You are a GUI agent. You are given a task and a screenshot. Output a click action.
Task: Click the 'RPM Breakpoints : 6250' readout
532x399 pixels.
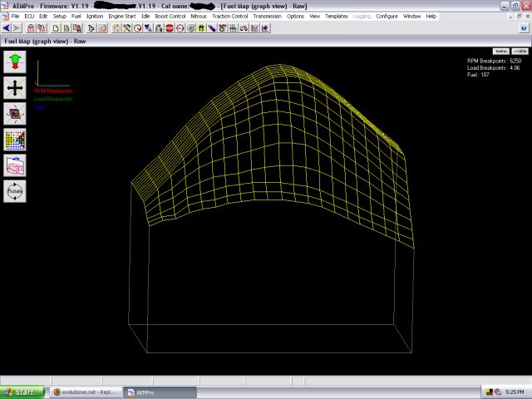coord(494,61)
